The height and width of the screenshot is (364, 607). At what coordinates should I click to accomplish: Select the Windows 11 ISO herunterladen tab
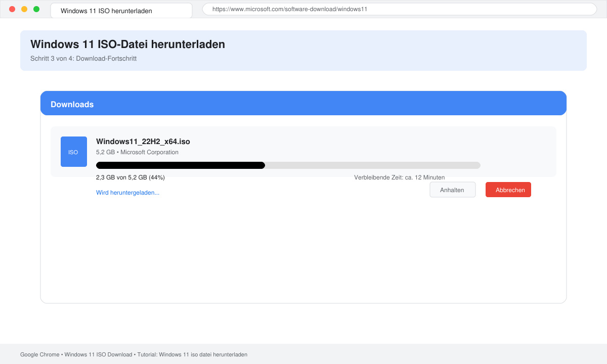121,11
